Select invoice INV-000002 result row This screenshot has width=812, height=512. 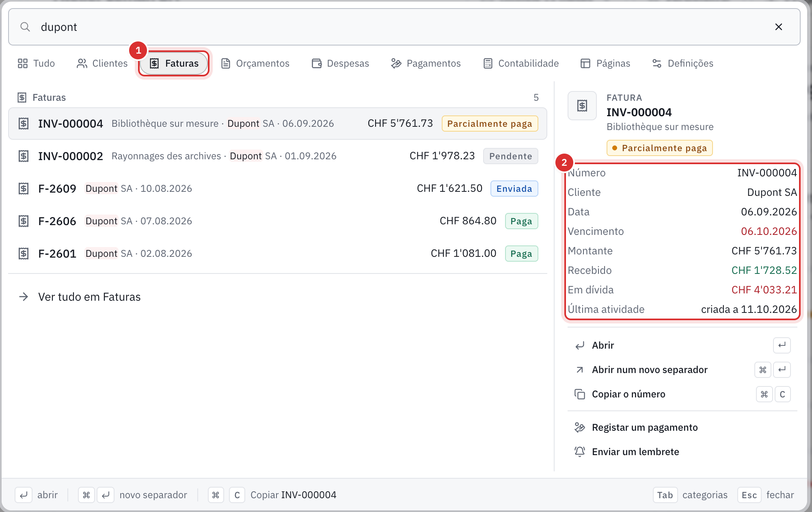(x=278, y=156)
